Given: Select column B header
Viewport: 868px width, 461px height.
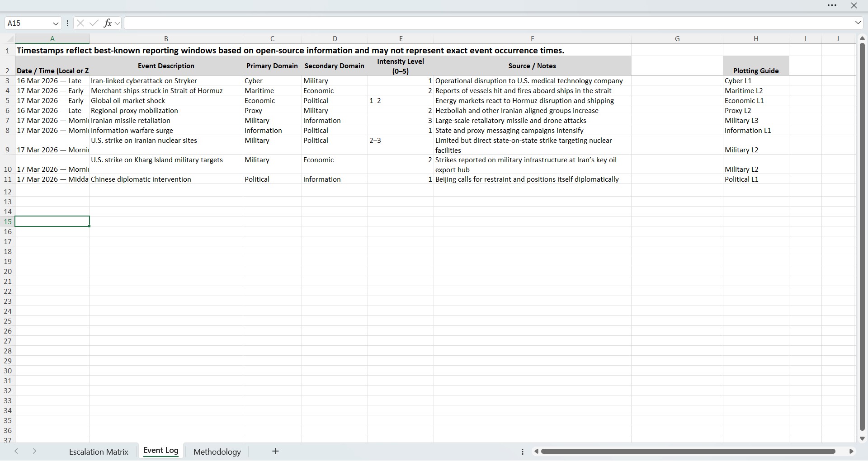Looking at the screenshot, I should click(x=165, y=39).
